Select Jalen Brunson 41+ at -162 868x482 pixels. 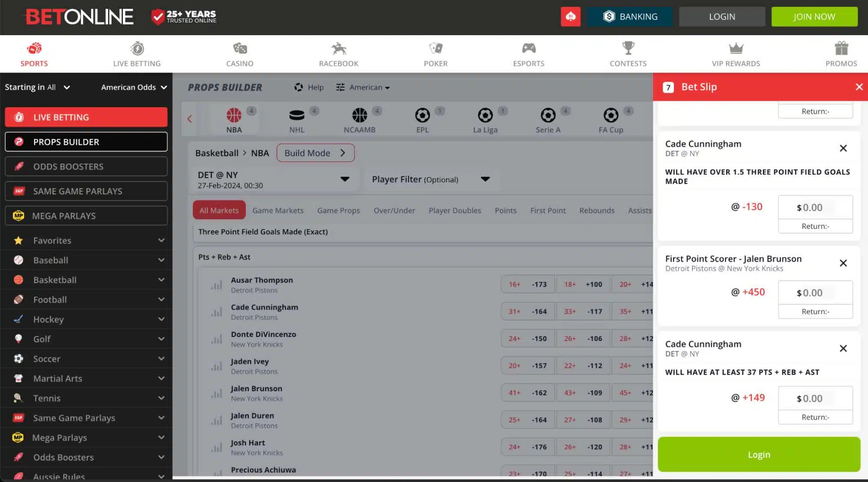(528, 393)
